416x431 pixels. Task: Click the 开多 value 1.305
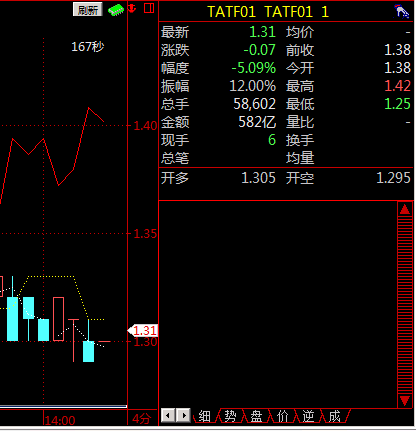point(258,178)
